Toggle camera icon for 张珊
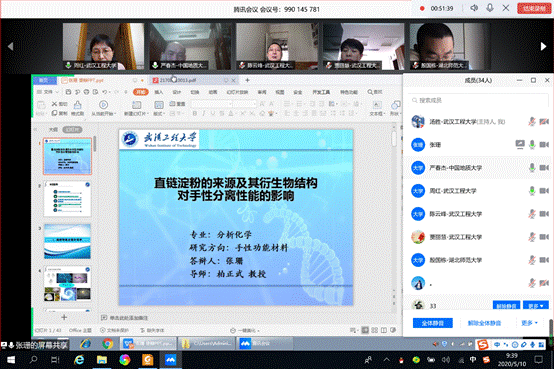This screenshot has height=369, width=554. coord(544,144)
